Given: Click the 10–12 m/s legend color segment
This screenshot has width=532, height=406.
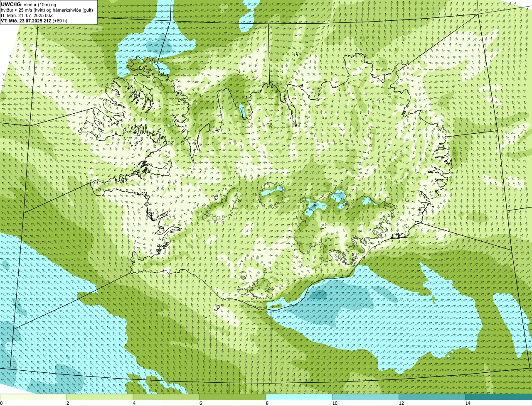Looking at the screenshot, I should click(366, 397).
